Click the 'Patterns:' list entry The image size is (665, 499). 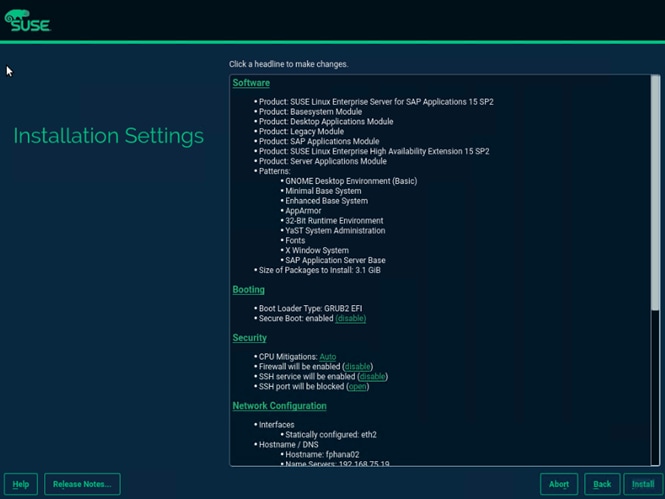click(275, 171)
